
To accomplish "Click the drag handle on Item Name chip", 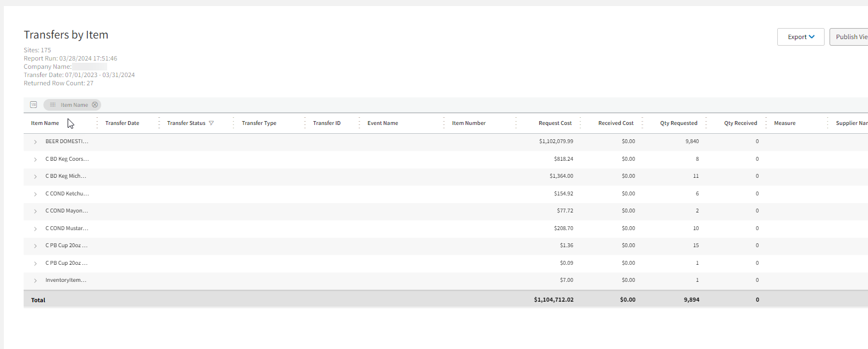I will [53, 105].
